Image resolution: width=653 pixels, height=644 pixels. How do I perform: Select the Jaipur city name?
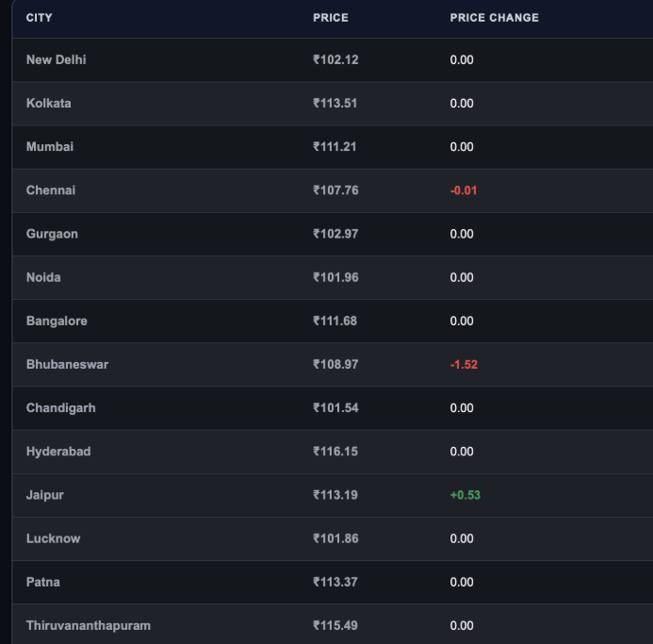click(x=45, y=495)
